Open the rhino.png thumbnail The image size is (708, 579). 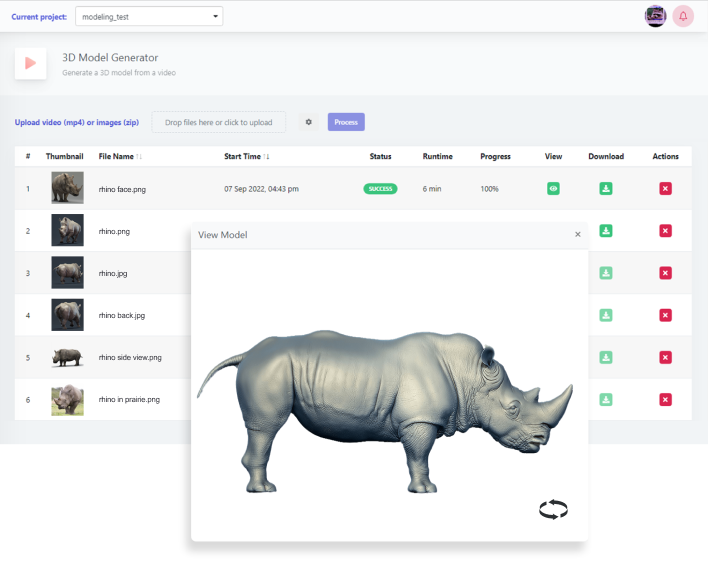click(x=67, y=230)
